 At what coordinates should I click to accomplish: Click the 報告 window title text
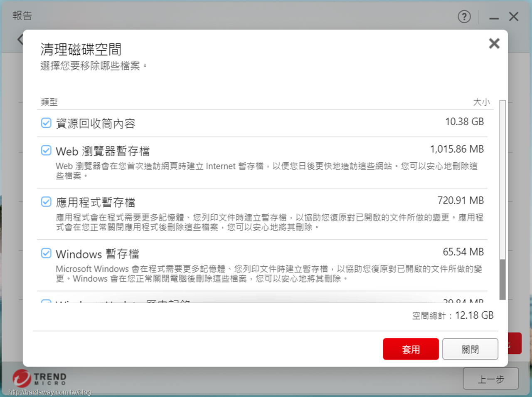(x=22, y=15)
